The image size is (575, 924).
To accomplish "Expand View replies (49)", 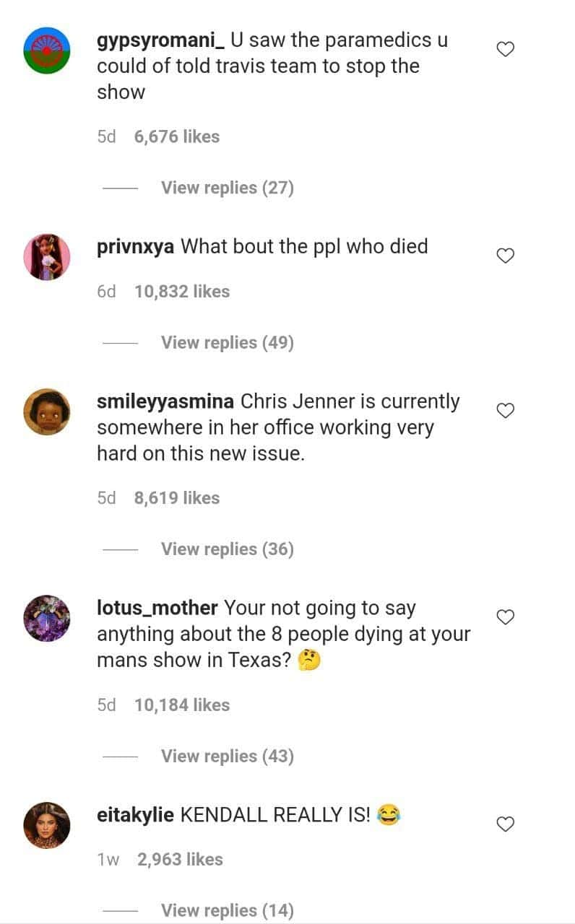I will [x=227, y=343].
